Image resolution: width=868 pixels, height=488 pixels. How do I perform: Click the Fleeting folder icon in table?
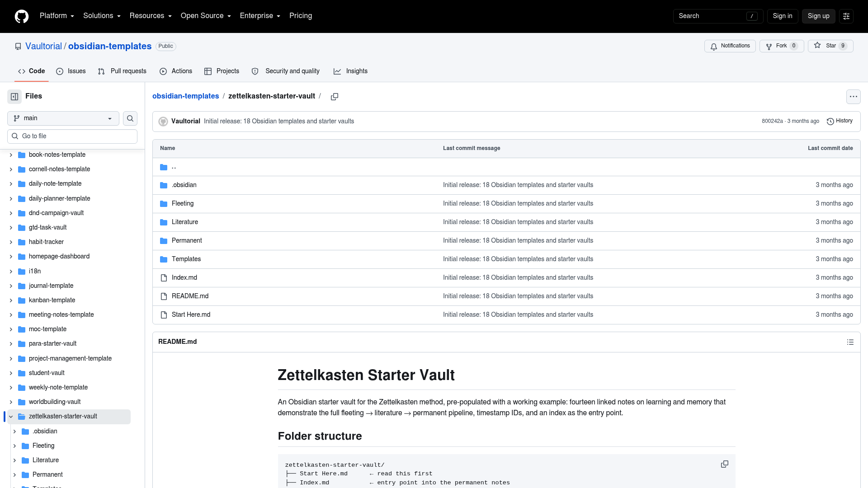[x=164, y=204]
